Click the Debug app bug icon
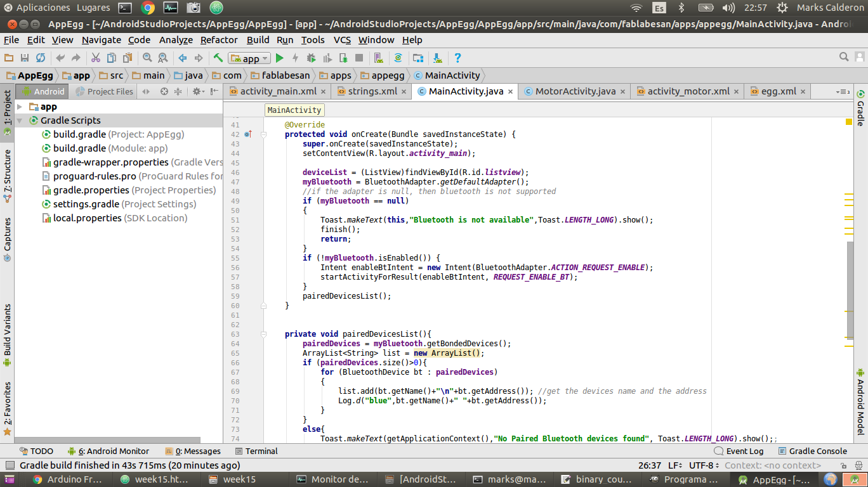Viewport: 868px width, 487px height. click(x=311, y=58)
